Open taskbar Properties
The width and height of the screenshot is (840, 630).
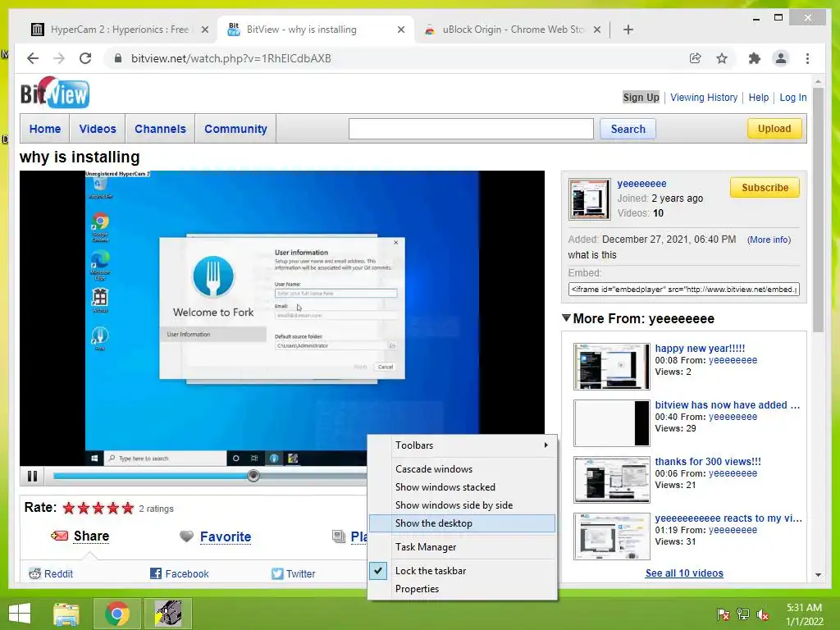(463, 589)
